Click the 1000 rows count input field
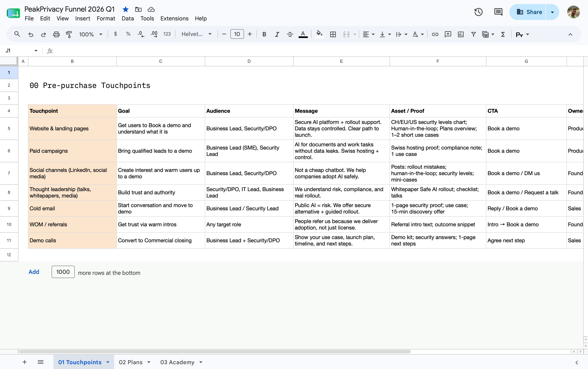Screen dimensions: 588x369 [63, 272]
